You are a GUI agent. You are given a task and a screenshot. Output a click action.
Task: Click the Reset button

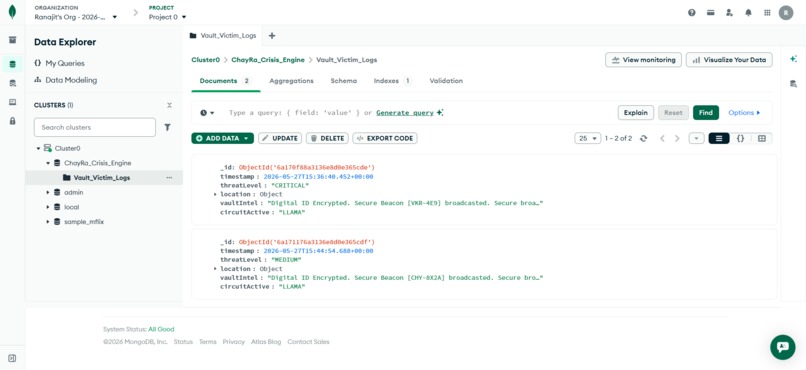click(673, 113)
